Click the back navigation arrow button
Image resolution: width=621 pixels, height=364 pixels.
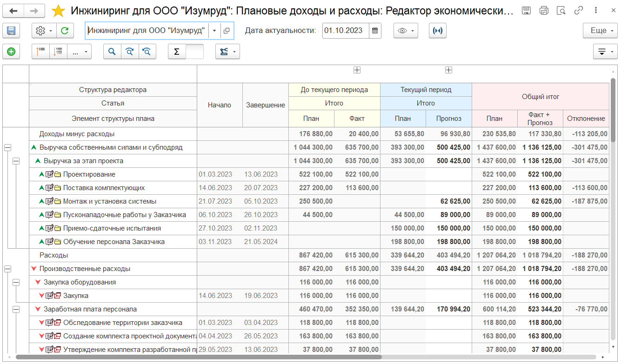coord(14,11)
